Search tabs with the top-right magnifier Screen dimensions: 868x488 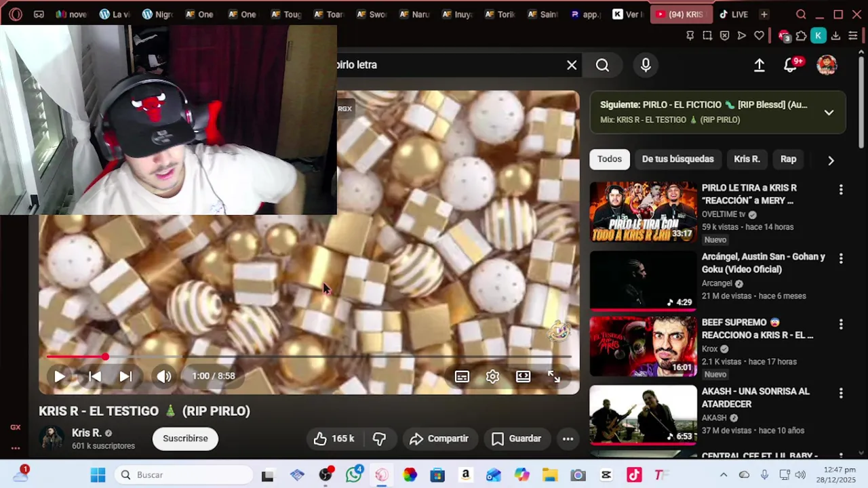801,14
